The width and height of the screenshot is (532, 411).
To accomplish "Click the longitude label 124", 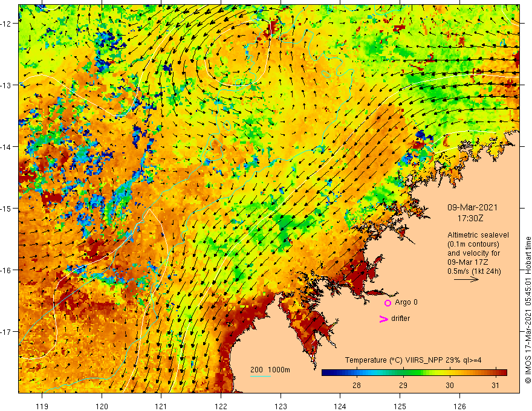I will (340, 406).
